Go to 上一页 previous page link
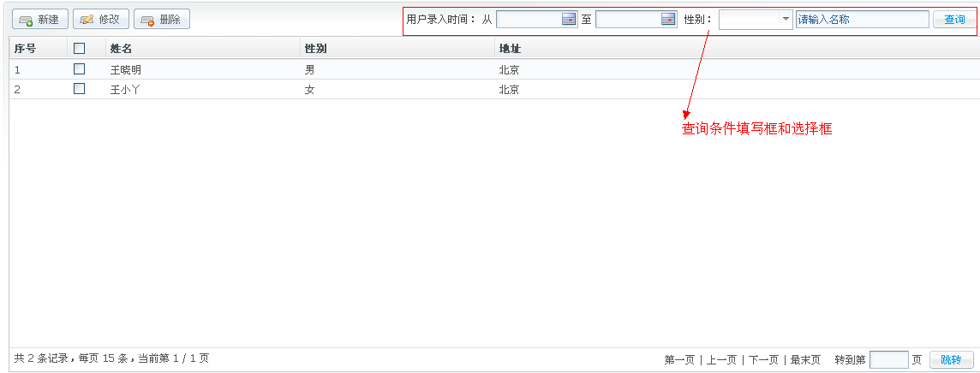The image size is (980, 373). (721, 360)
